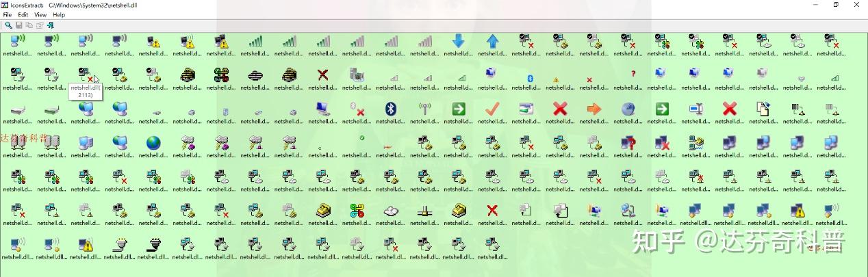
Task: Select the large dark blue Bluetooth icon
Action: click(391, 109)
